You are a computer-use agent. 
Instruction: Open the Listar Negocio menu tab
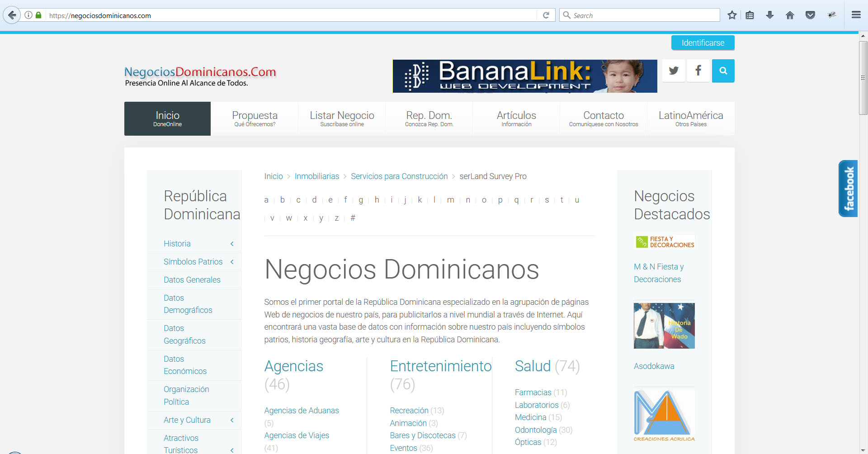click(342, 118)
